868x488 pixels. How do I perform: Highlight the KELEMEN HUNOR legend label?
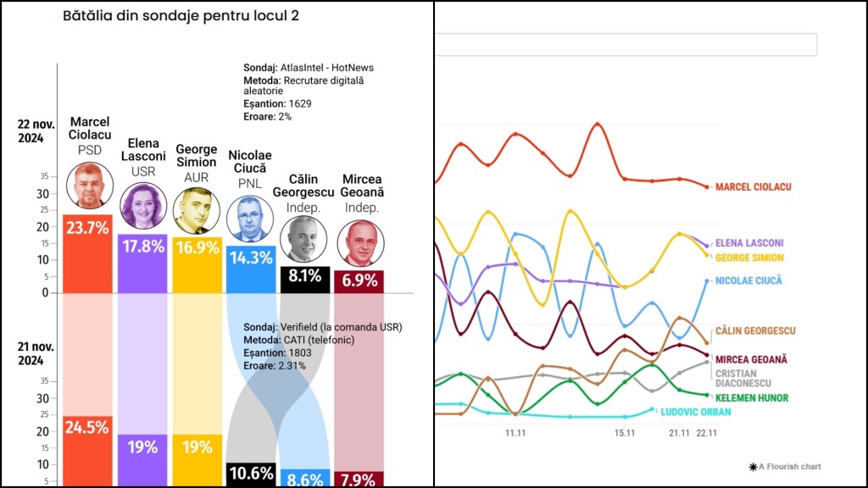pyautogui.click(x=751, y=398)
